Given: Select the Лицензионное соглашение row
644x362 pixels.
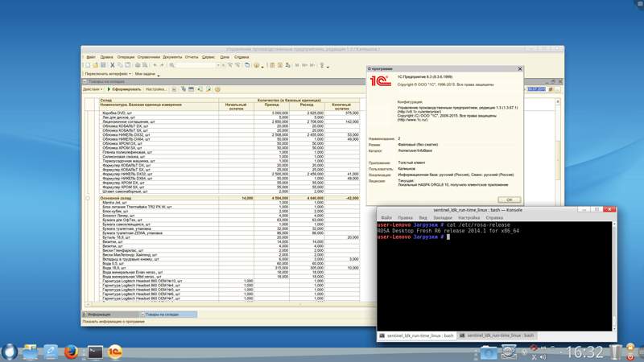Looking at the screenshot, I should (x=229, y=122).
